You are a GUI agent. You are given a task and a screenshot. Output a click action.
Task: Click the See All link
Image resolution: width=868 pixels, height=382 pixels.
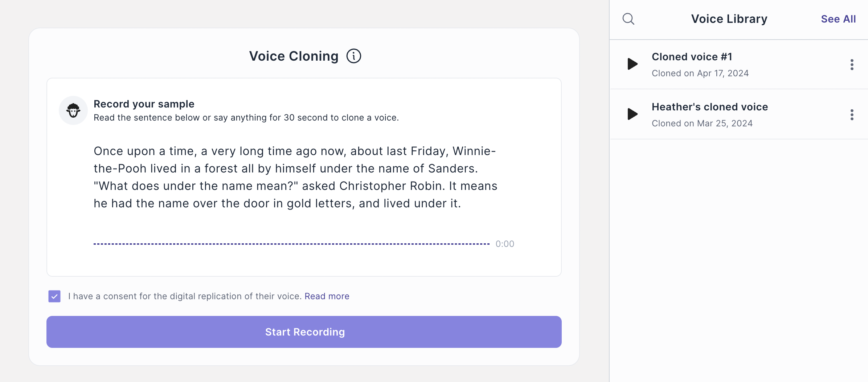click(838, 19)
